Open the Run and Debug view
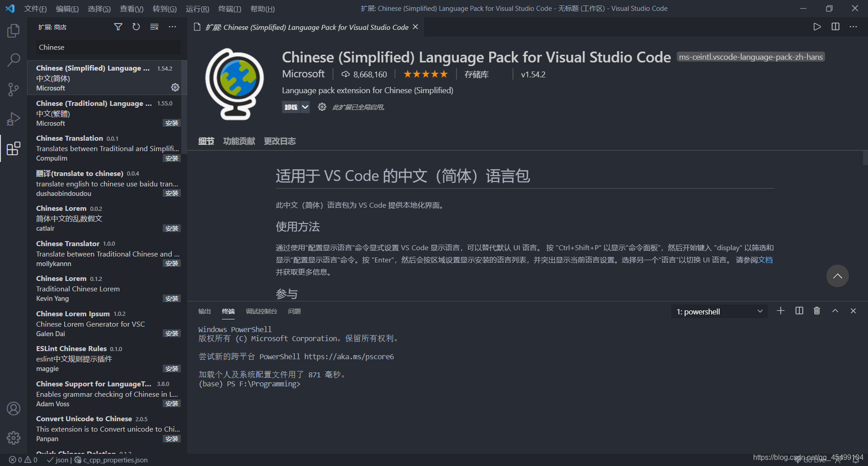Image resolution: width=868 pixels, height=466 pixels. tap(14, 119)
